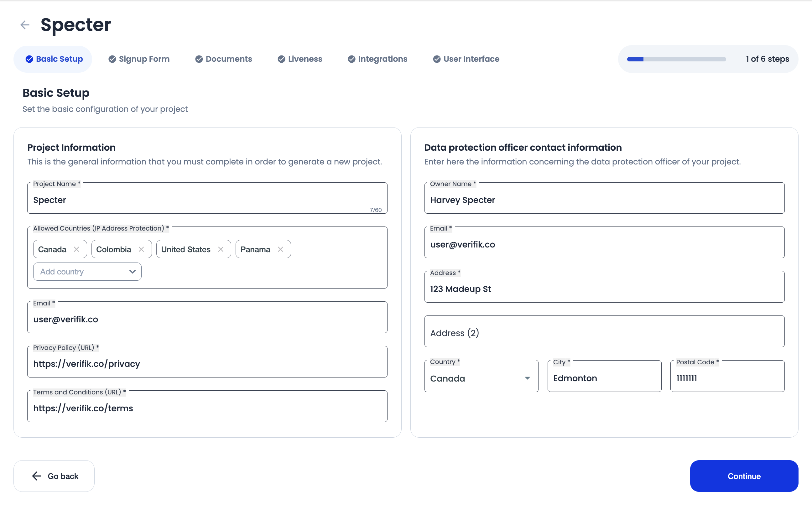Remove Panama chip with its X icon

(x=280, y=249)
